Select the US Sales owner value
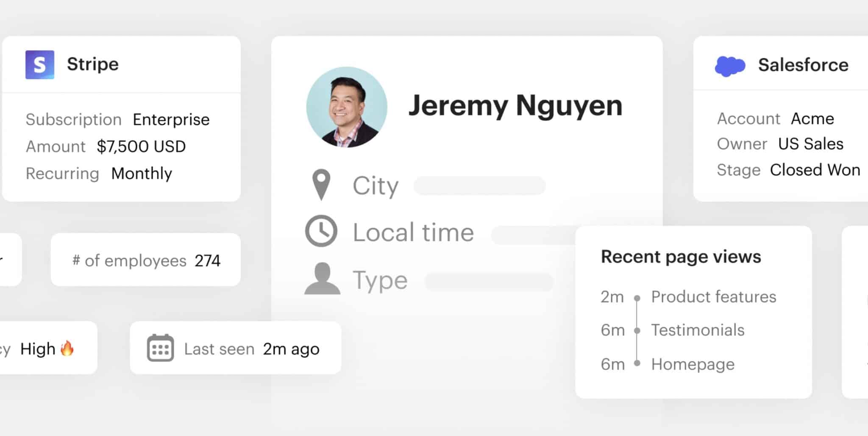 coord(811,144)
